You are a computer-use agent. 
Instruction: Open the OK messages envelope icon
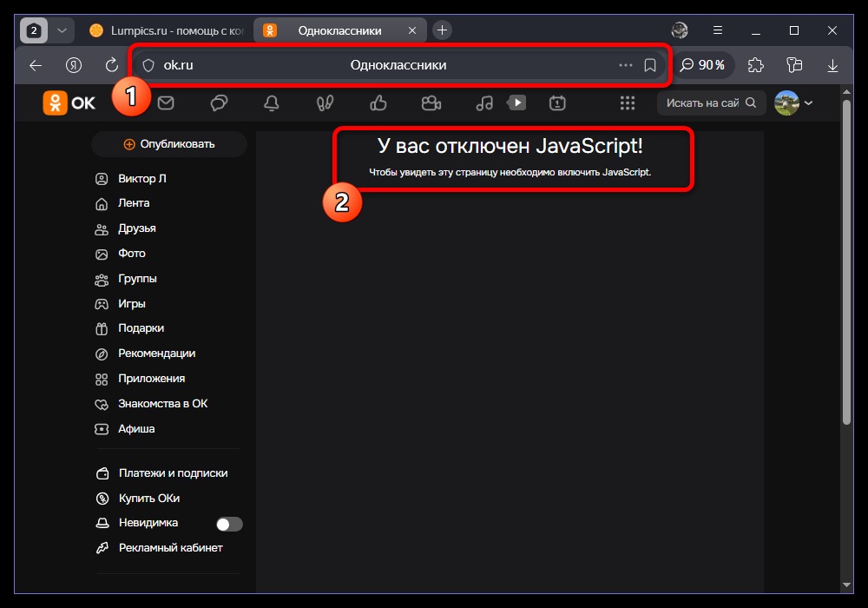click(166, 103)
